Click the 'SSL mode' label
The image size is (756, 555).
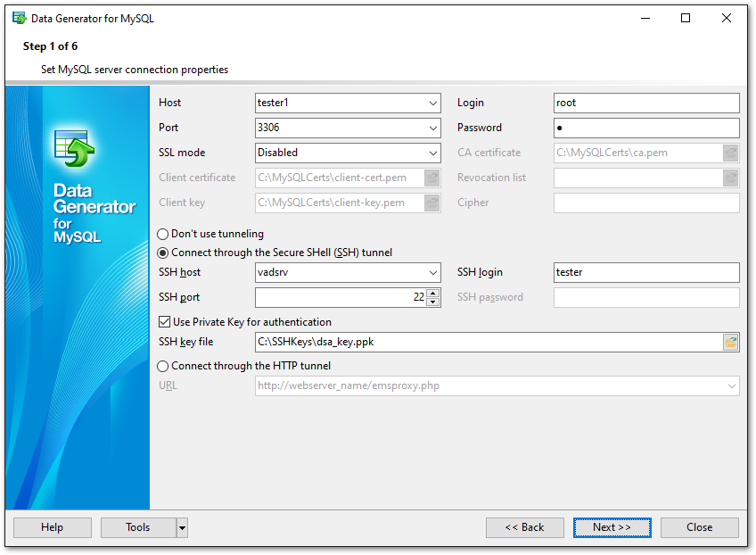[182, 153]
